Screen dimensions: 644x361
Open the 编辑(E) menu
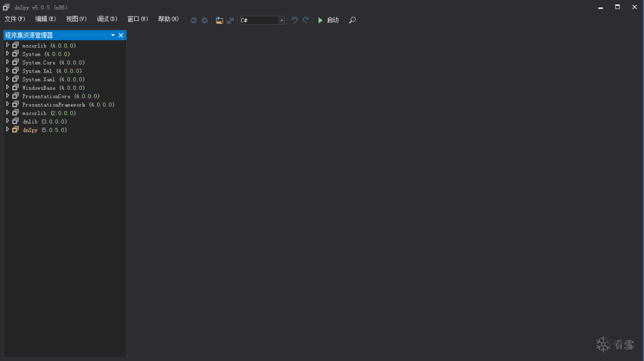tap(46, 19)
